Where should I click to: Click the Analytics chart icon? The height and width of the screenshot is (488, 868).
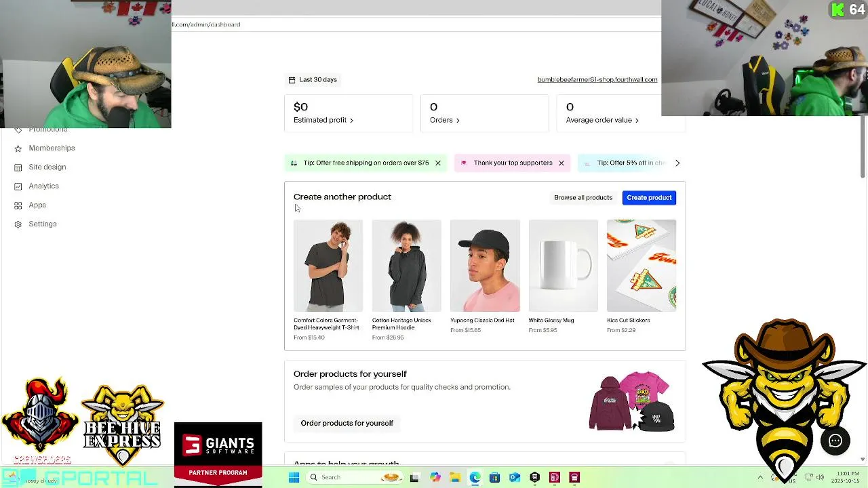[x=18, y=186]
